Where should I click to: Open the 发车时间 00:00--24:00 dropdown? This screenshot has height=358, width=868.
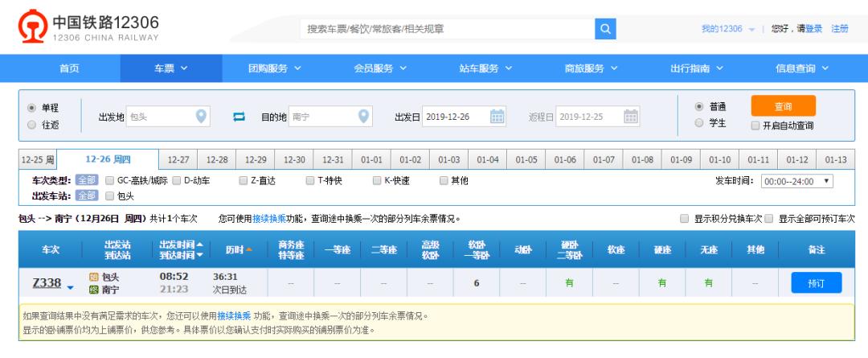coord(796,181)
